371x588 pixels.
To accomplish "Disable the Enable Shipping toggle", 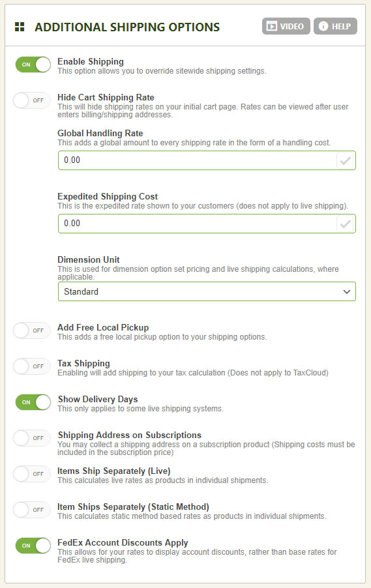I will pyautogui.click(x=33, y=65).
